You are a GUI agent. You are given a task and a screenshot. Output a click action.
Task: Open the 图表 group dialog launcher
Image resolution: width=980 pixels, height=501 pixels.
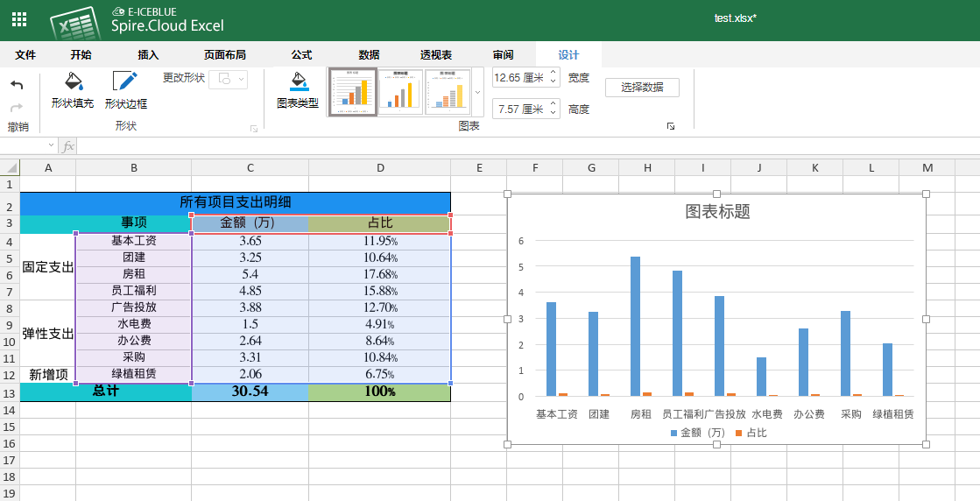coord(671,127)
